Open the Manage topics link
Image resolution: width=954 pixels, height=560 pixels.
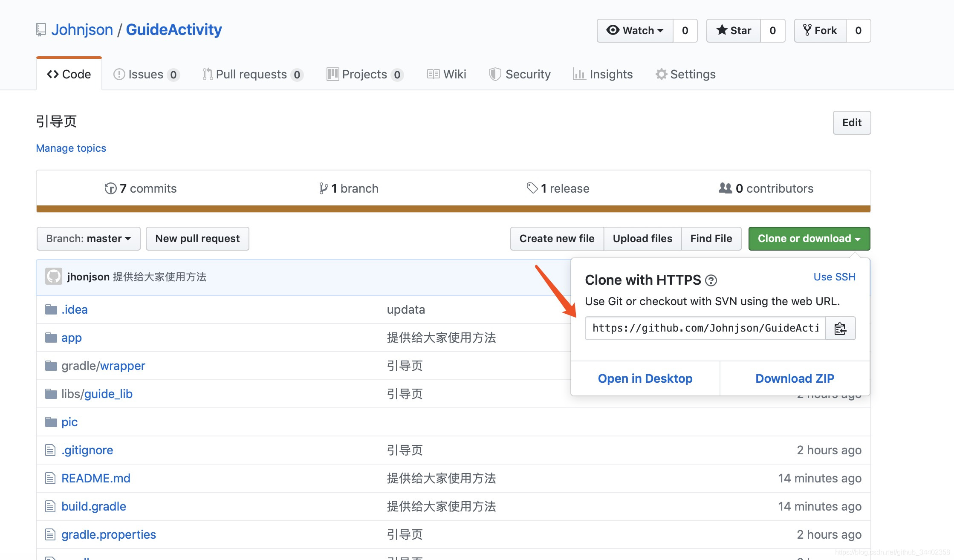(71, 148)
